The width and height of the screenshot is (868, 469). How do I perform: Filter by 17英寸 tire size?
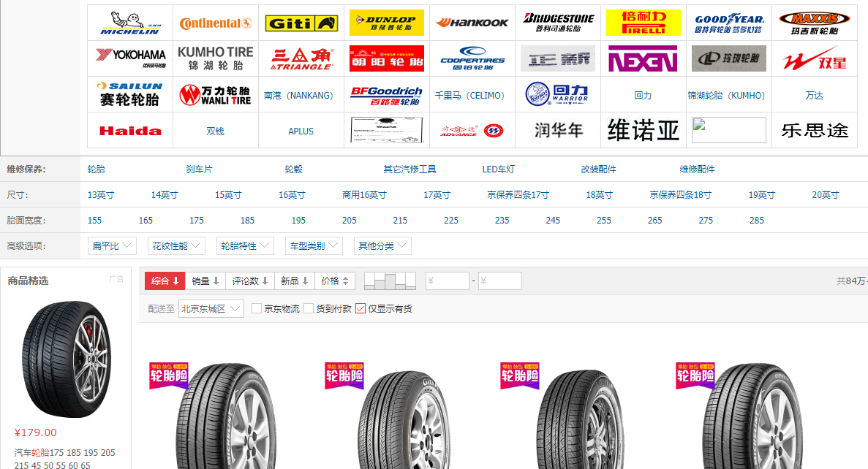point(437,194)
